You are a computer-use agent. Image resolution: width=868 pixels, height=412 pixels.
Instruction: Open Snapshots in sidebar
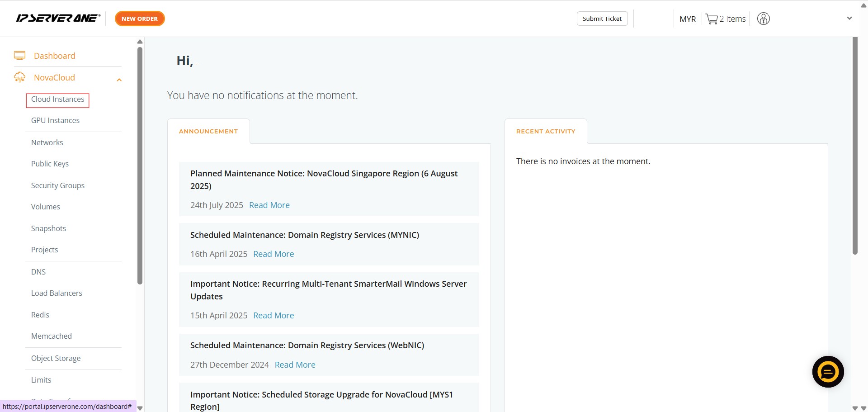coord(48,228)
